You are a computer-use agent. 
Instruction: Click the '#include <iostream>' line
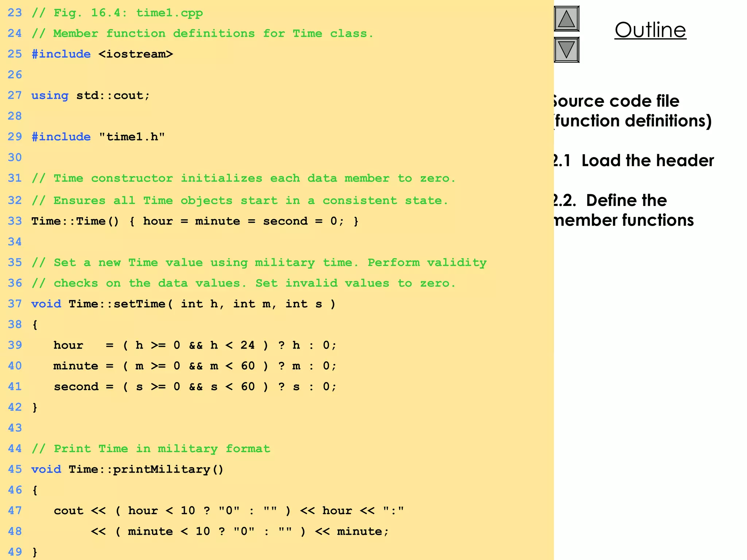click(x=102, y=54)
